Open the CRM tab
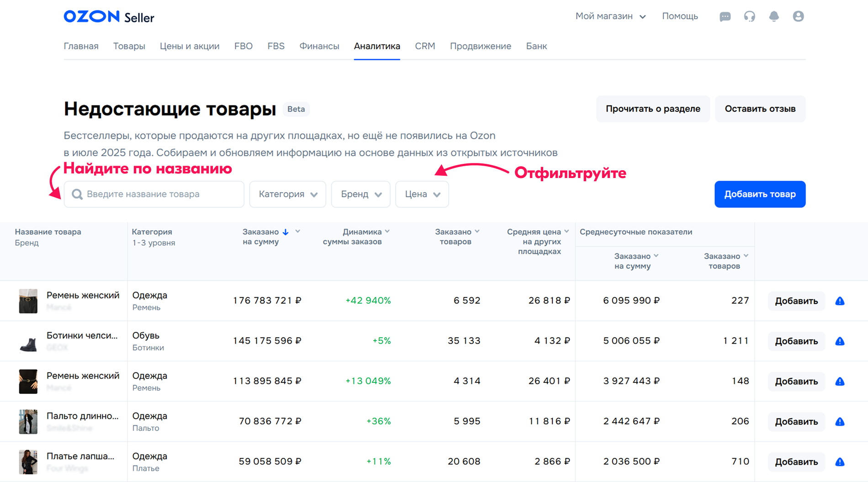Image resolution: width=868 pixels, height=482 pixels. [x=425, y=46]
